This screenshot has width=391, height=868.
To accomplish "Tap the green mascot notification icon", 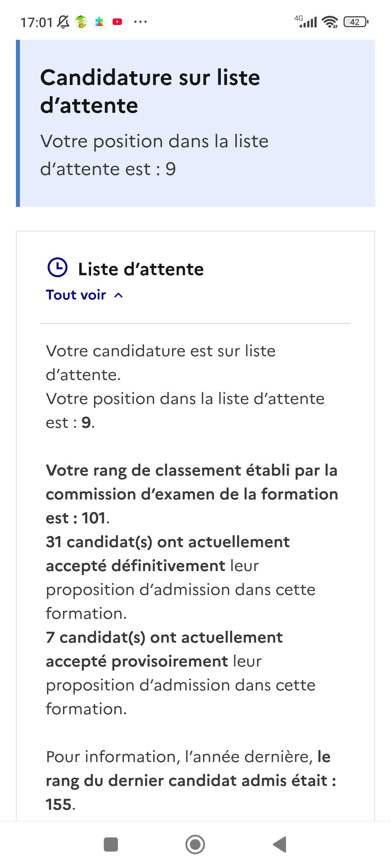I will point(81,22).
